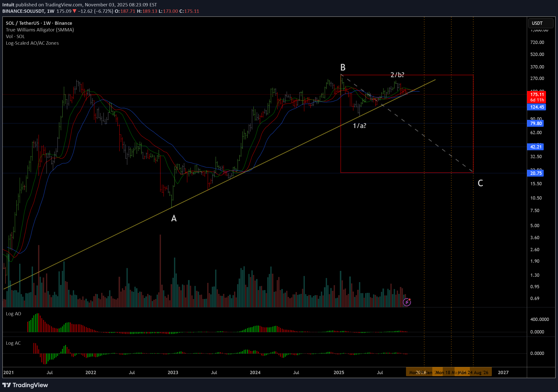Click the 42.21 blue price label
This screenshot has width=558, height=392.
536,147
